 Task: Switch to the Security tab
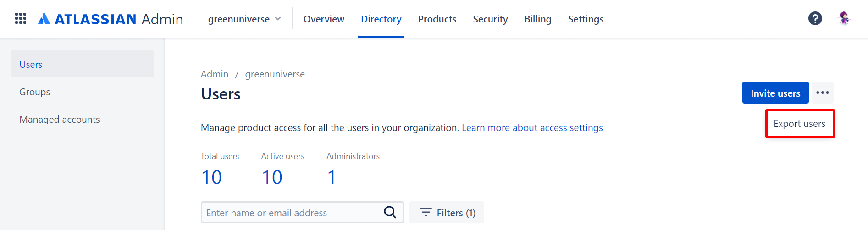[490, 19]
